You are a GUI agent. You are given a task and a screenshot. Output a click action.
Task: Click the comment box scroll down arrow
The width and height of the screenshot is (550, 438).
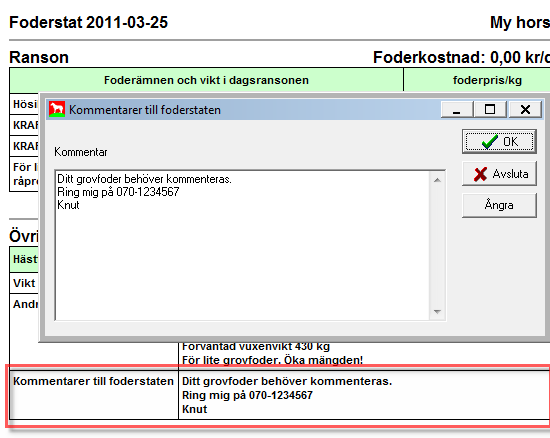point(437,311)
